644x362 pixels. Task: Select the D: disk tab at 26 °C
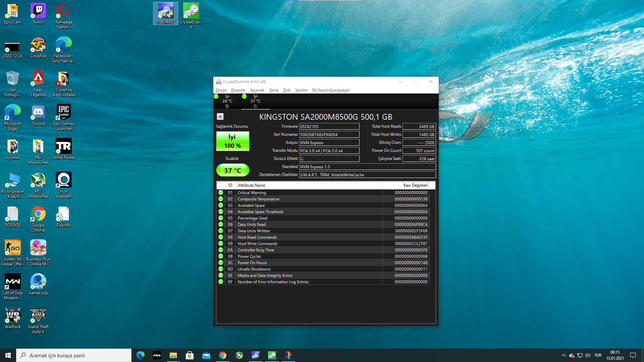pos(227,101)
